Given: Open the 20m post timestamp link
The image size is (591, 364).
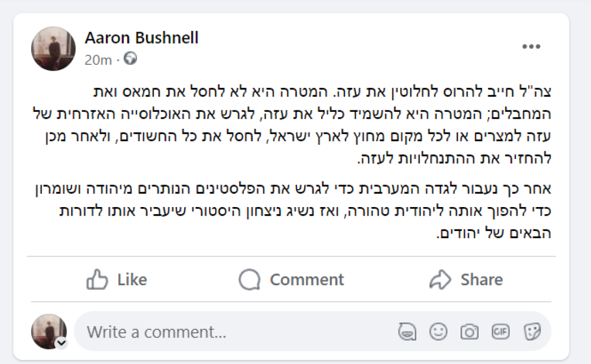Looking at the screenshot, I should coord(98,60).
